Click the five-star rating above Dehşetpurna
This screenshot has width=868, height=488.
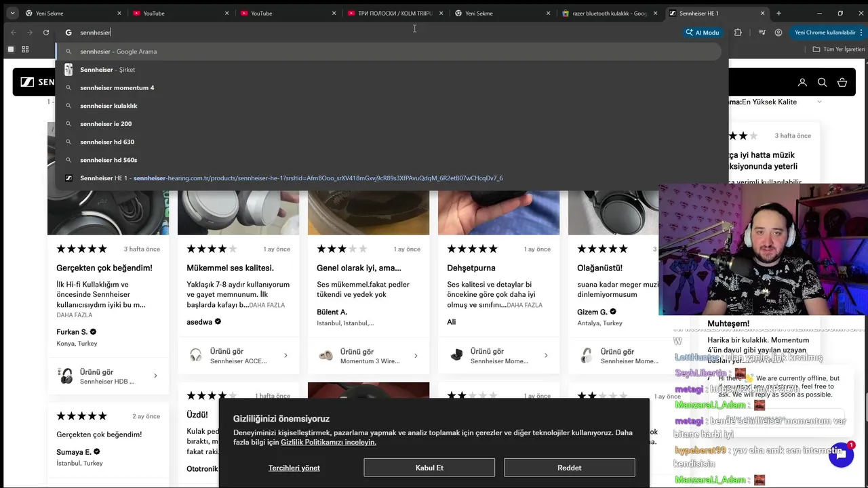click(472, 249)
